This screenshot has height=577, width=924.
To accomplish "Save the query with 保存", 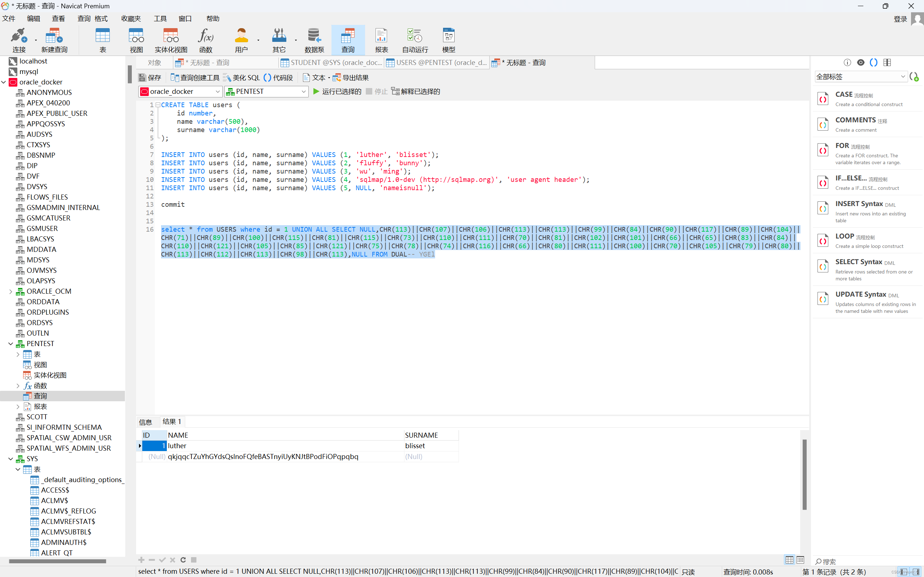I will 150,78.
